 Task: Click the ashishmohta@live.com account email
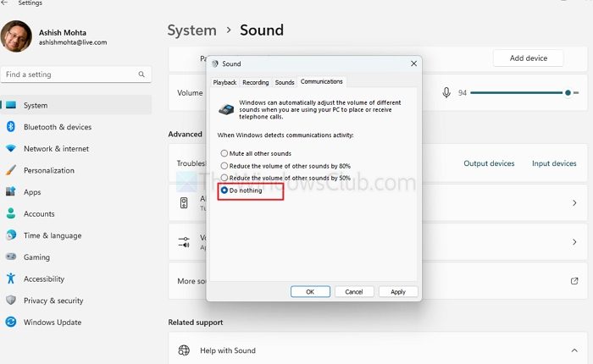73,42
